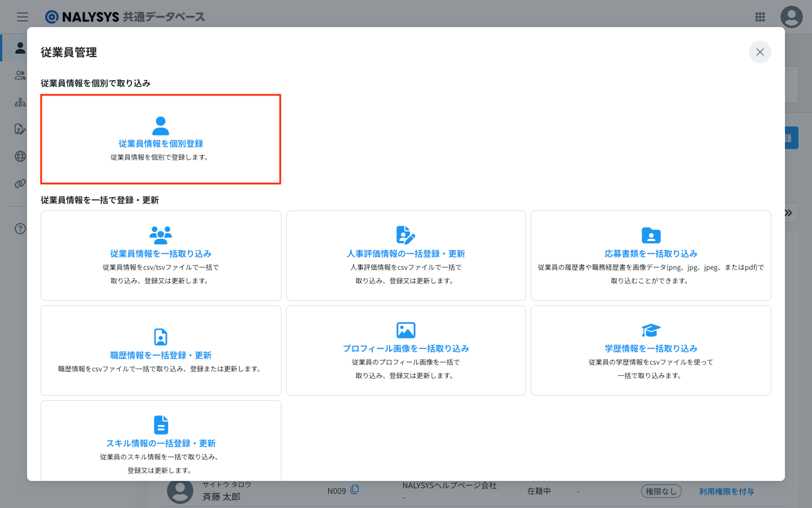The image size is (812, 508).
Task: Open 従業員情報を一括取り込み link
Action: pos(161,254)
